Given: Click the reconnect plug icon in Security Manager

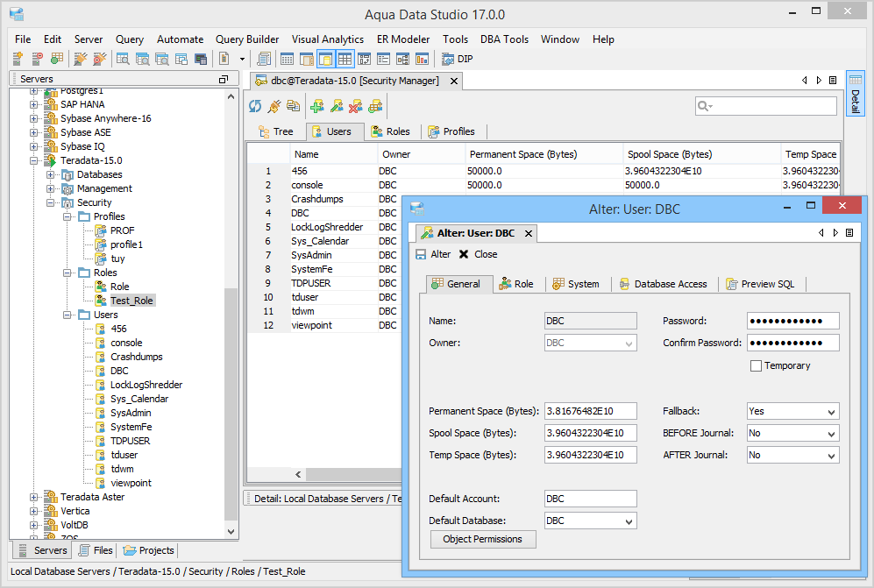Looking at the screenshot, I should pyautogui.click(x=274, y=106).
